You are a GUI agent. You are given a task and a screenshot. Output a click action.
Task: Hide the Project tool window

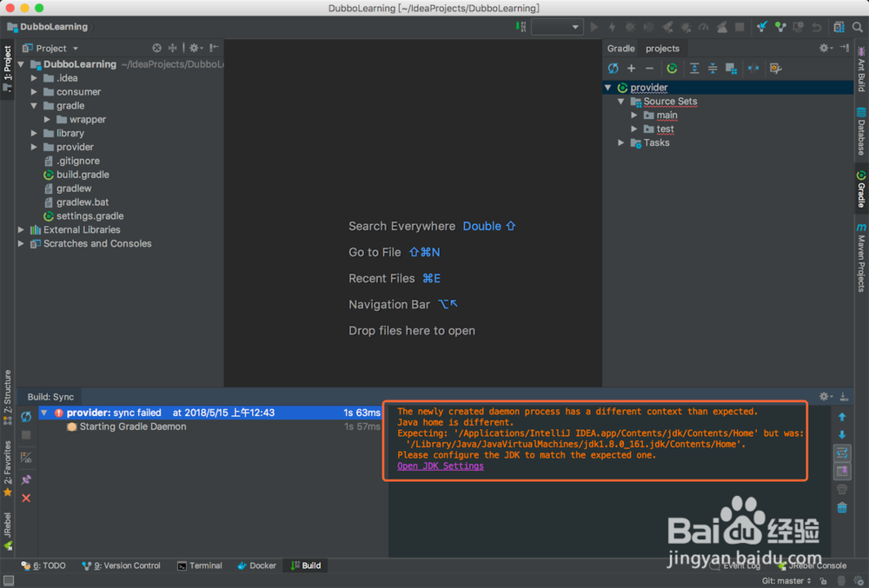click(214, 48)
